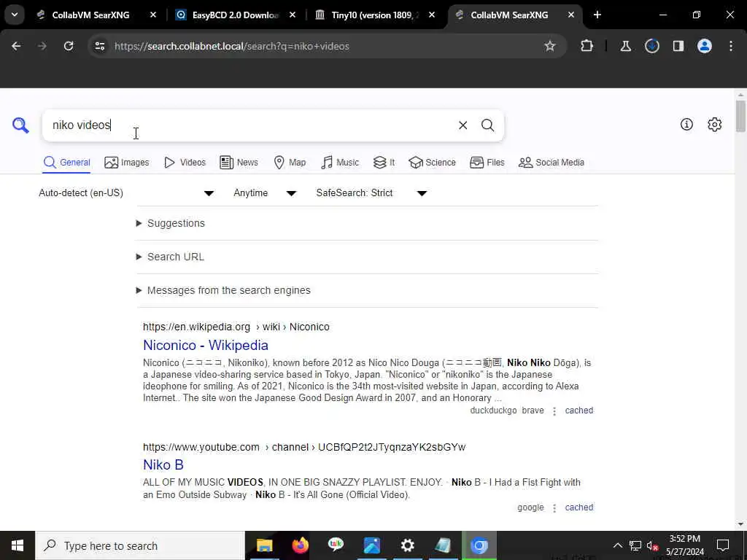The width and height of the screenshot is (747, 560).
Task: Open the Photos app on taskbar
Action: point(371,545)
